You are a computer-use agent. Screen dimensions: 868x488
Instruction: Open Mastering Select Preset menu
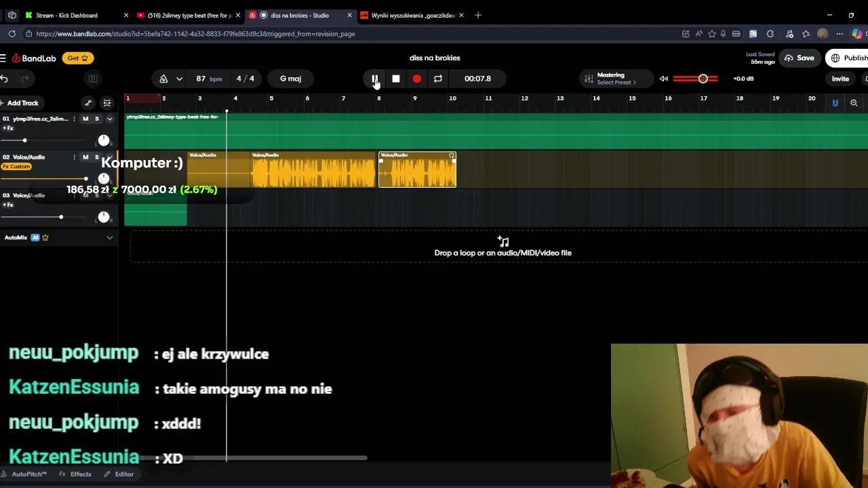pos(616,83)
